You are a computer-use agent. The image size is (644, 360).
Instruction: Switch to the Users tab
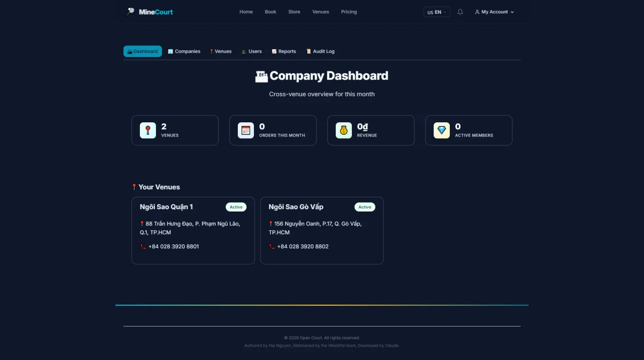(252, 51)
